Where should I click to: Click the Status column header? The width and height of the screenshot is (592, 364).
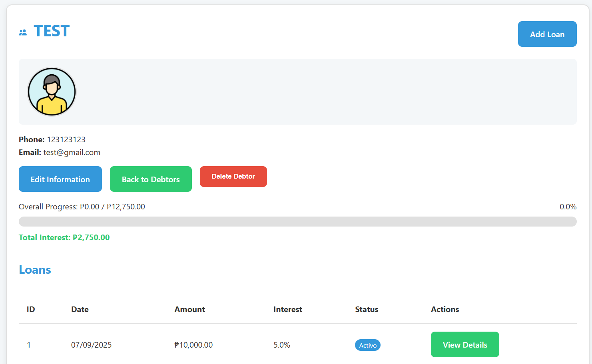coord(367,309)
